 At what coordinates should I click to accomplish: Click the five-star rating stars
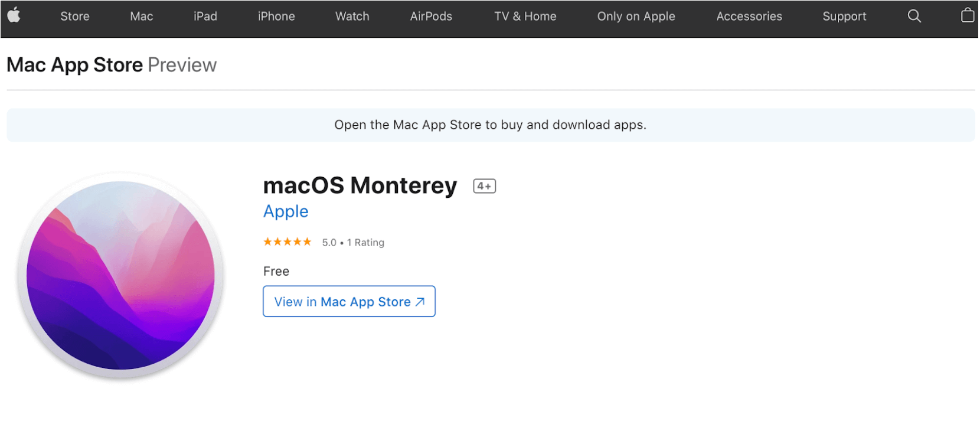tap(288, 242)
